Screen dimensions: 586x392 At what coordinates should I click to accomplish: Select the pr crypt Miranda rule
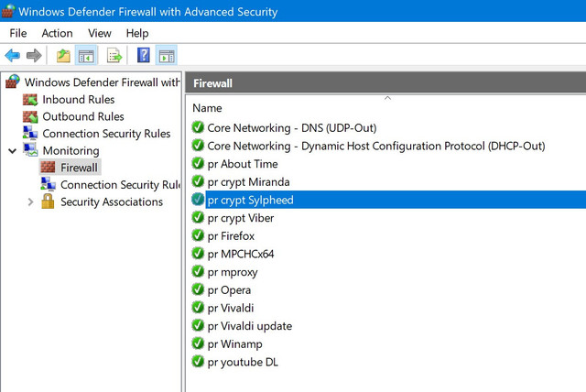coord(248,182)
